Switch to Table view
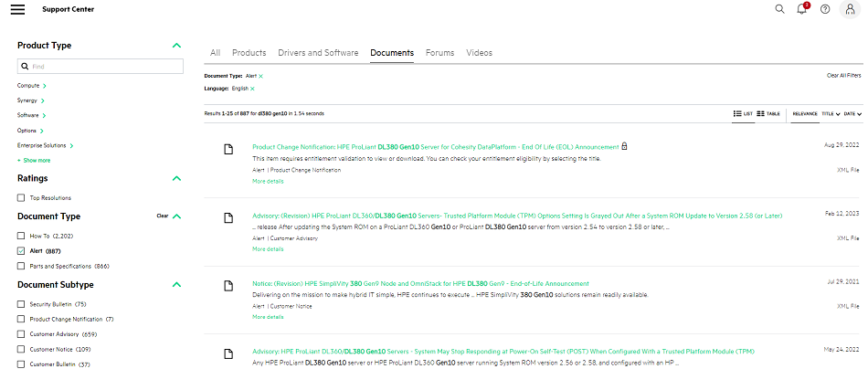The image size is (868, 369). [768, 113]
